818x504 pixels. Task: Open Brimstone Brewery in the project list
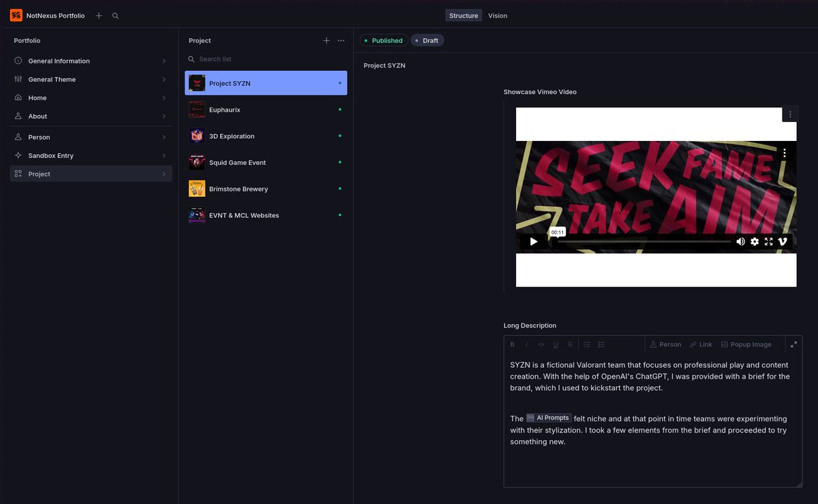[266, 189]
